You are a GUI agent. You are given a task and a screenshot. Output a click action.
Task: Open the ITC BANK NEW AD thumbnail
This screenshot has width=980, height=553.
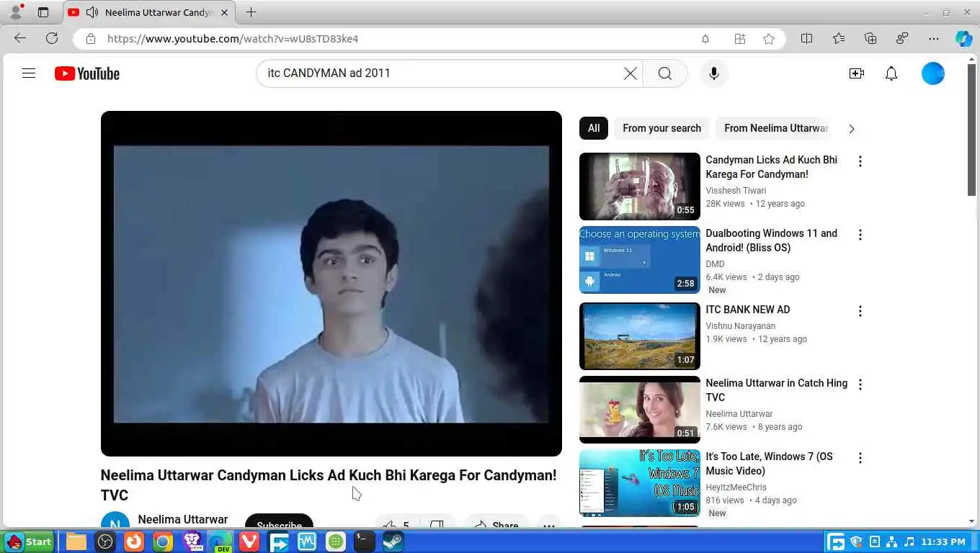[640, 336]
